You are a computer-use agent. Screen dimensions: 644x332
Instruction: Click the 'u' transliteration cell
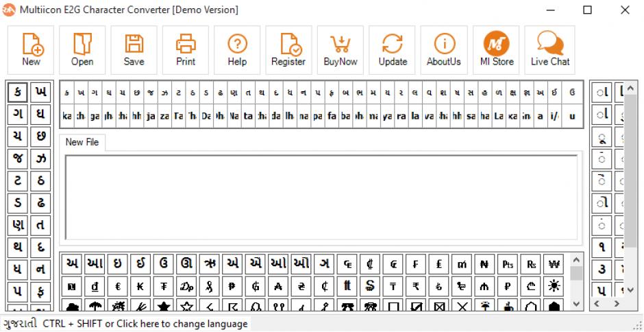571,117
